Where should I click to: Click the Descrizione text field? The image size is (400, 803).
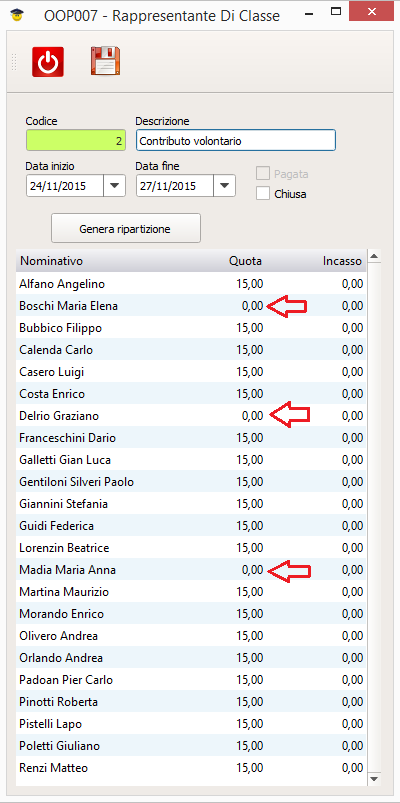[236, 140]
